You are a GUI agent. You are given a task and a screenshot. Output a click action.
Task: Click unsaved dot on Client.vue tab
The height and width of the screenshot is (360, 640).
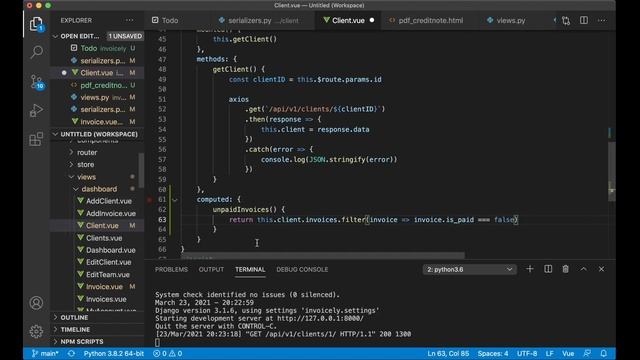[371, 20]
